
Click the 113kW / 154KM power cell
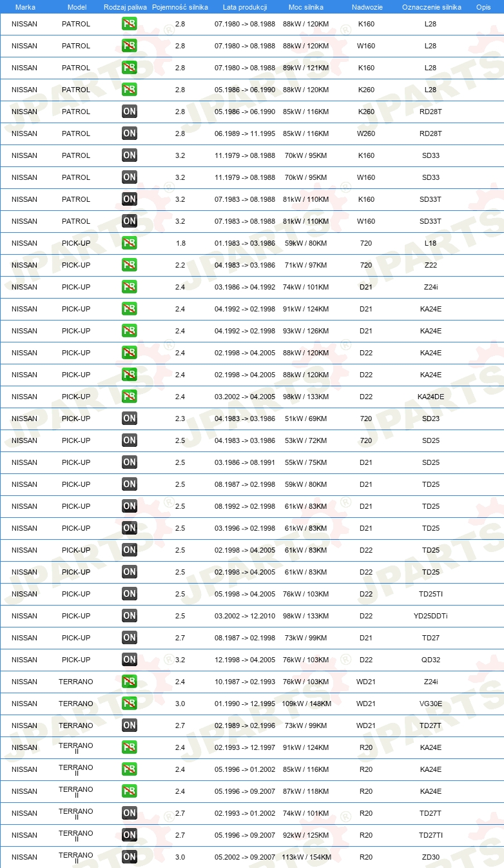click(x=306, y=857)
